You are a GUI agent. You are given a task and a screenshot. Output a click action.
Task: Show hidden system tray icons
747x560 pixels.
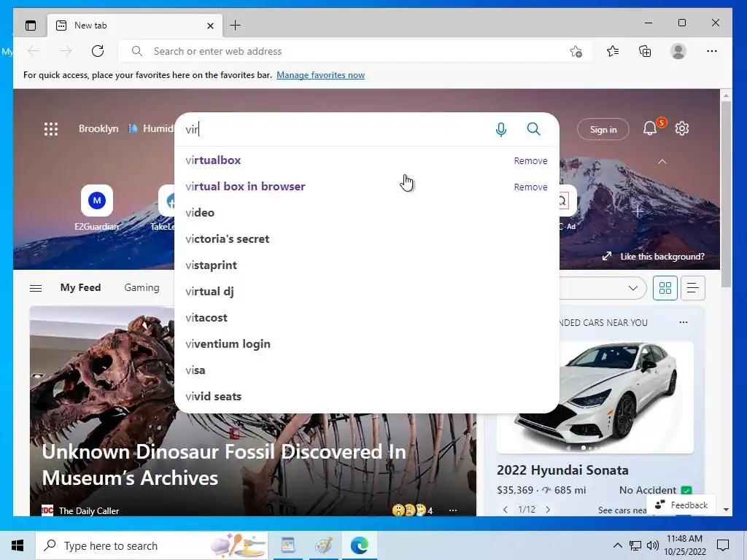click(x=617, y=545)
